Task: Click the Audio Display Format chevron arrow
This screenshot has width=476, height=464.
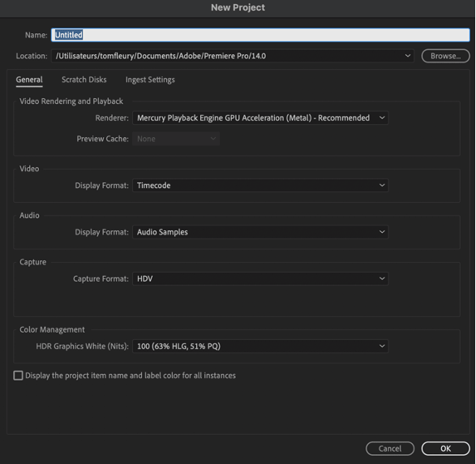Action: [382, 232]
